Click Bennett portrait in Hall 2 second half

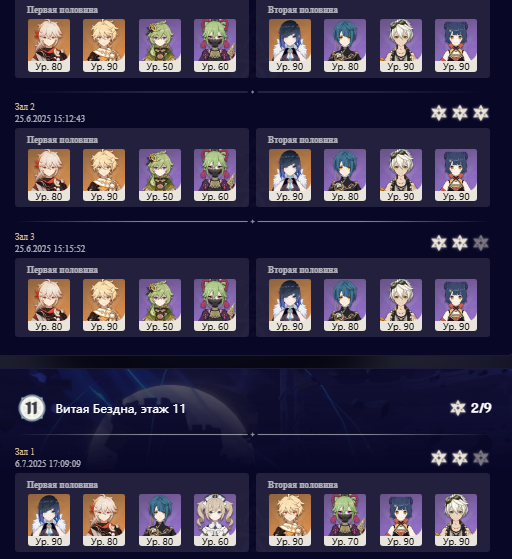tap(401, 175)
